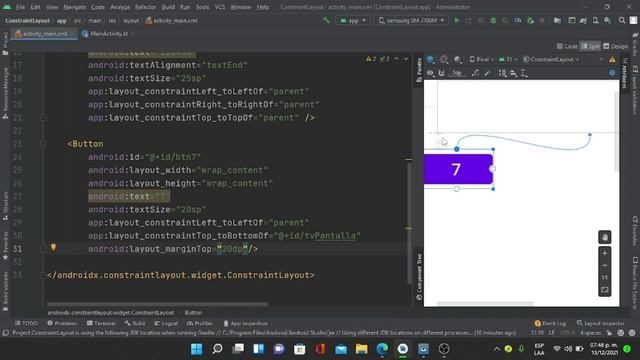Screen dimensions: 640x360
Task: Open the TODO tool window
Action: tap(26, 323)
